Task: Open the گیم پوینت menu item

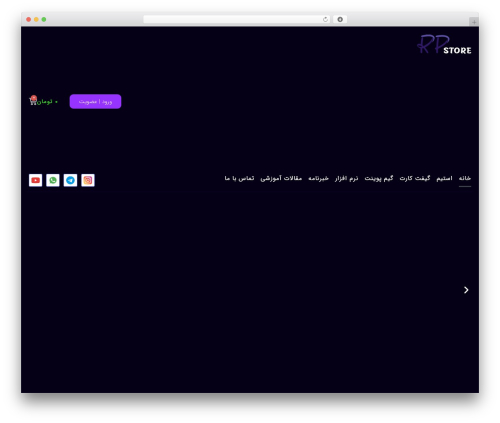Action: [379, 178]
